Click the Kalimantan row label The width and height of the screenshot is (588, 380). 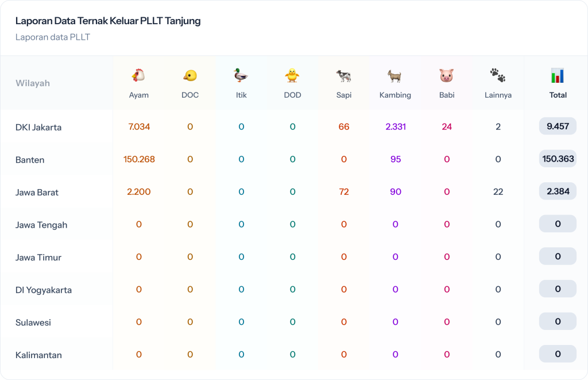pyautogui.click(x=38, y=355)
